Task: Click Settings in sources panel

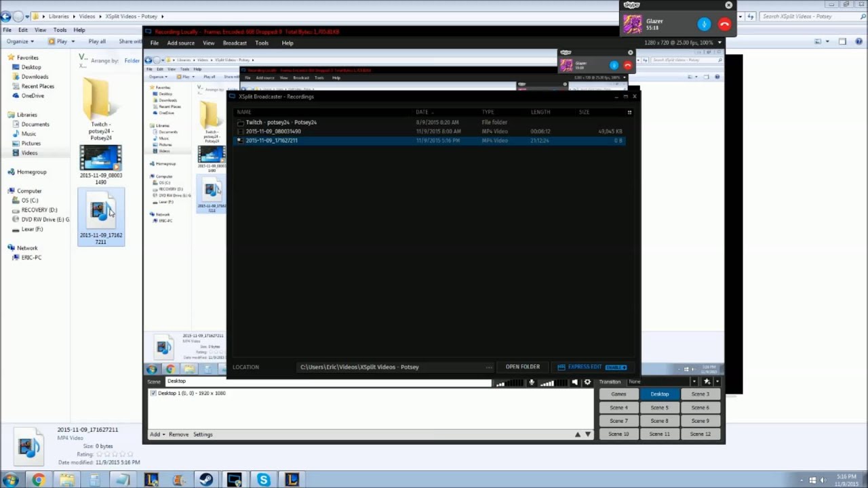Action: pos(203,434)
